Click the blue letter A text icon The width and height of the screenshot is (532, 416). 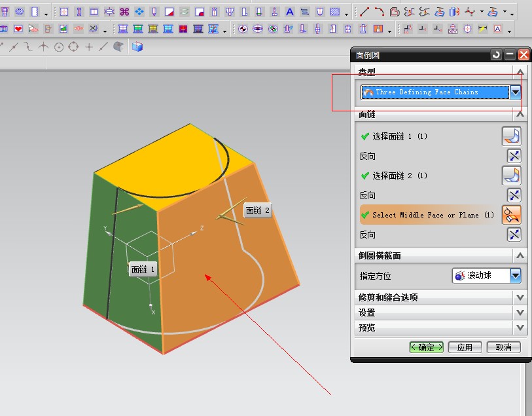tap(289, 12)
